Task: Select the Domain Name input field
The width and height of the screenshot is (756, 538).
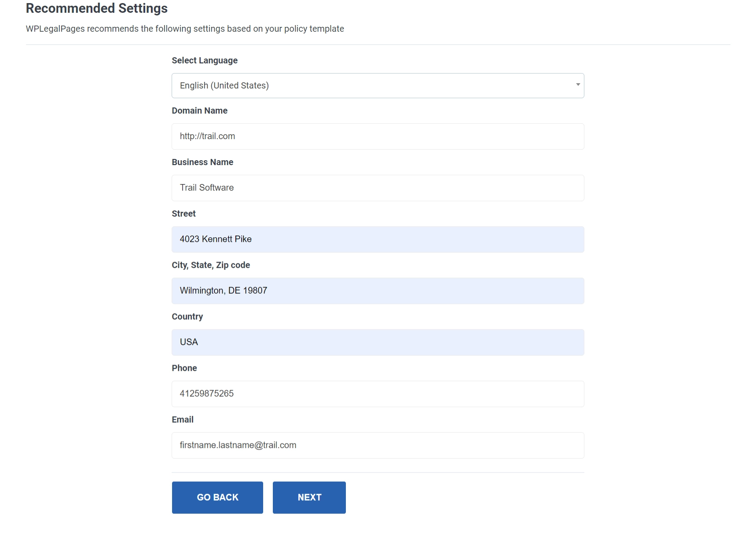Action: coord(378,136)
